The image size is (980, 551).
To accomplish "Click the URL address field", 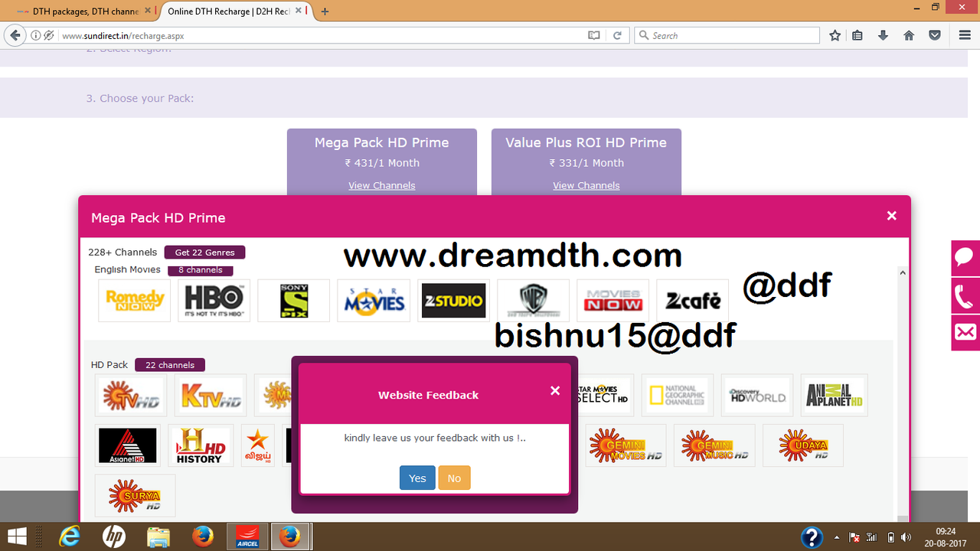I will coord(322,35).
